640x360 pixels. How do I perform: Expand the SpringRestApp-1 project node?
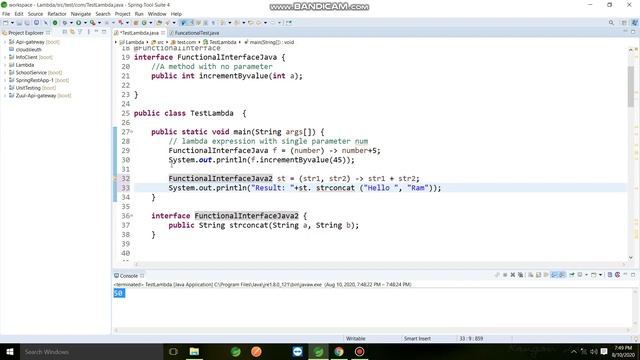pyautogui.click(x=5, y=80)
